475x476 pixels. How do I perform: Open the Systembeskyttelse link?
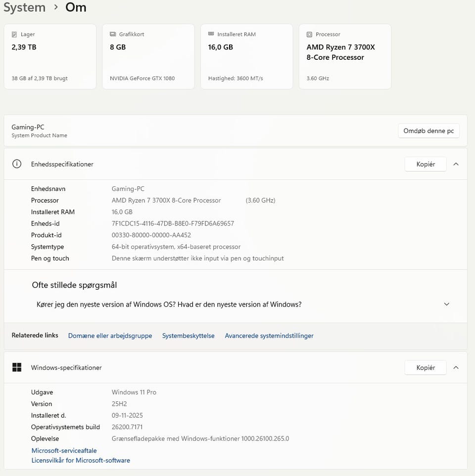point(189,336)
